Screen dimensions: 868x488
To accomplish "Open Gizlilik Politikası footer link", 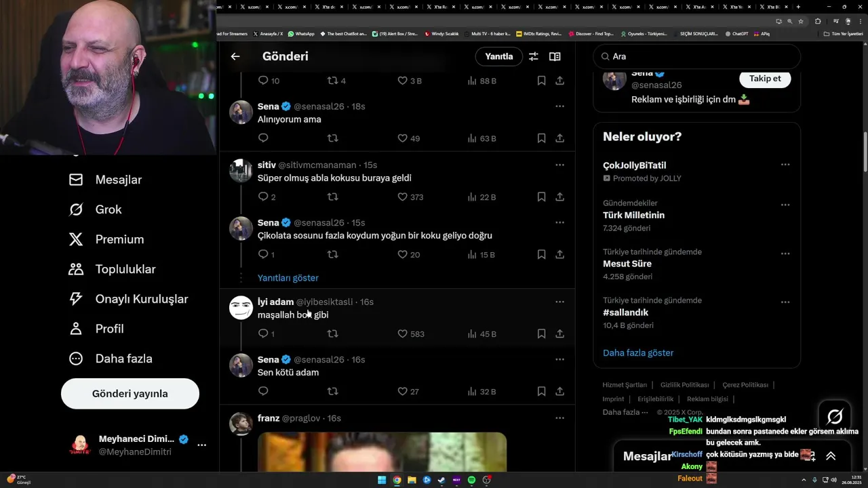I will coord(684,385).
